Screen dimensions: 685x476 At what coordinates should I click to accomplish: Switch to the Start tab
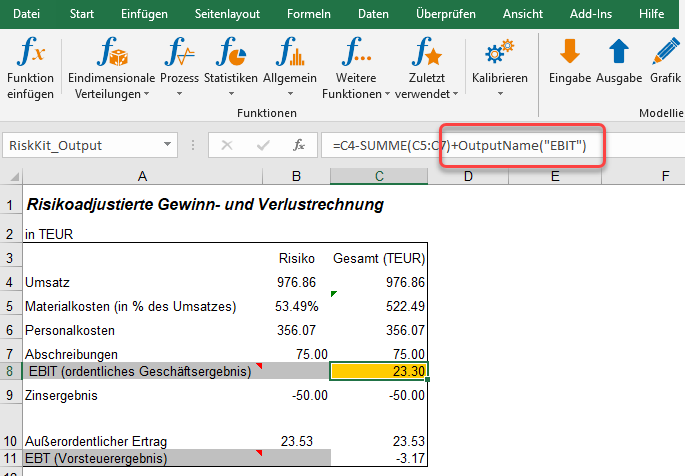point(82,14)
